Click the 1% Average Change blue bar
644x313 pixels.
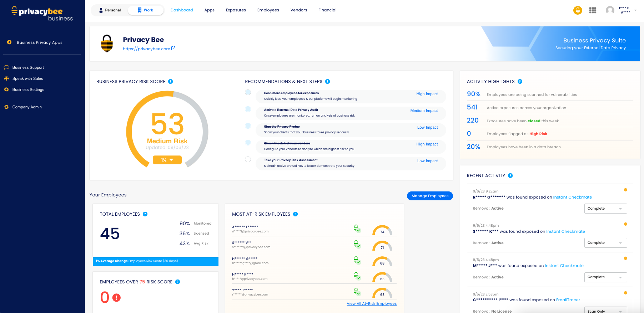(156, 261)
